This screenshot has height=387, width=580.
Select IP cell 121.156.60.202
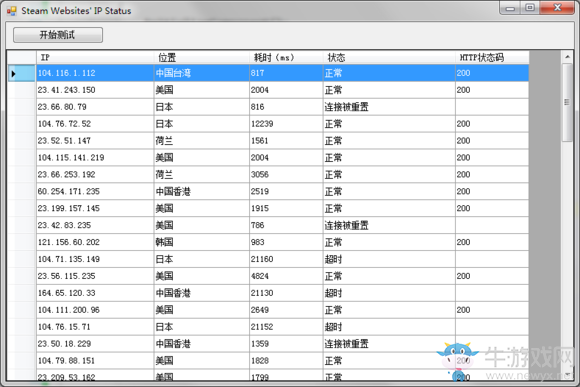point(95,242)
